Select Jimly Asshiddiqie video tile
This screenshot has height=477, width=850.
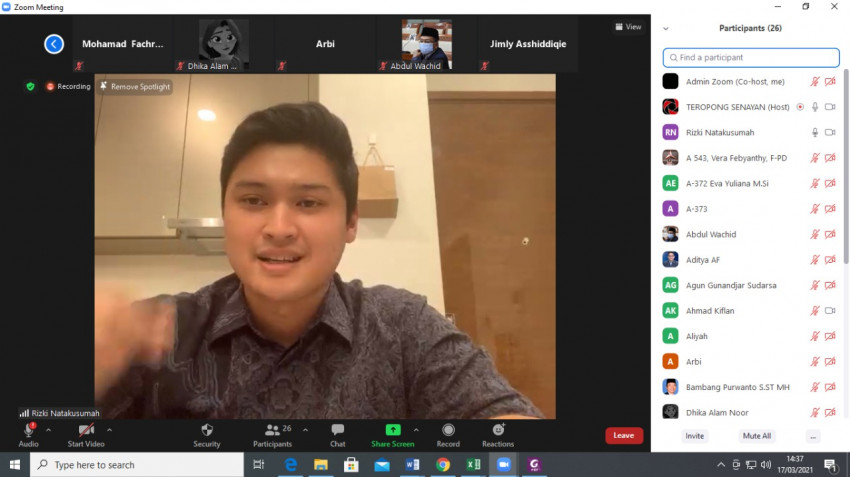(528, 44)
